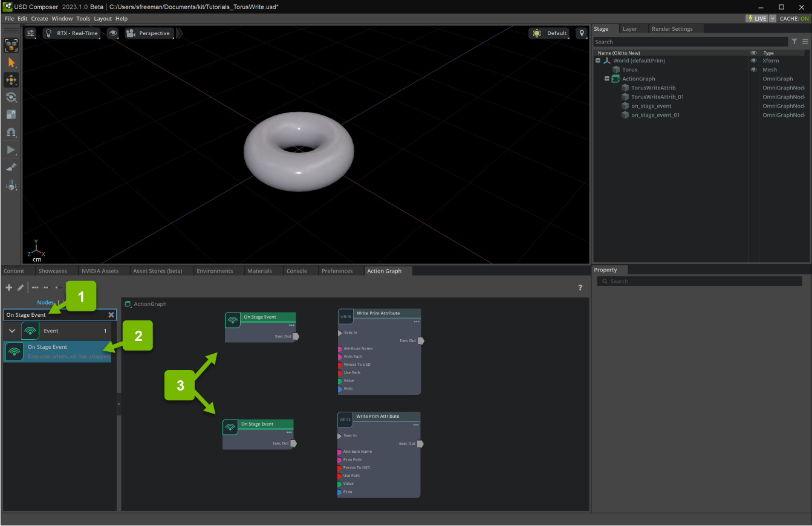Toggle visibility of World prim
812x526 pixels.
pos(753,60)
